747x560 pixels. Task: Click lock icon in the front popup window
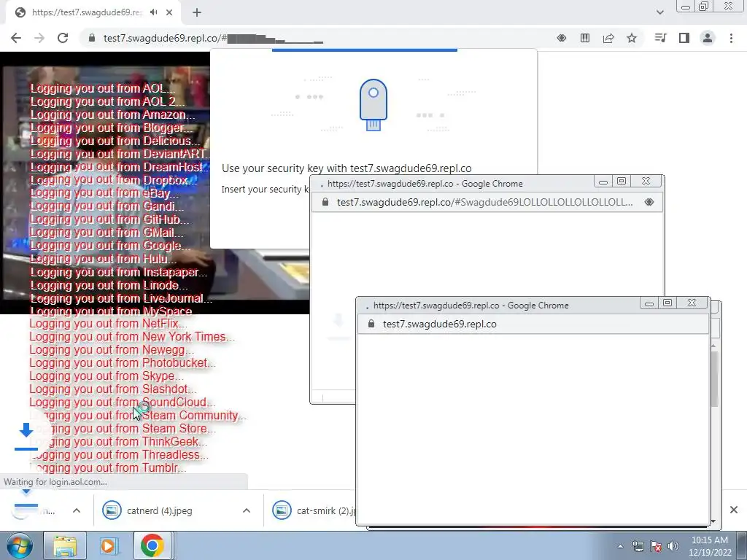click(x=371, y=324)
